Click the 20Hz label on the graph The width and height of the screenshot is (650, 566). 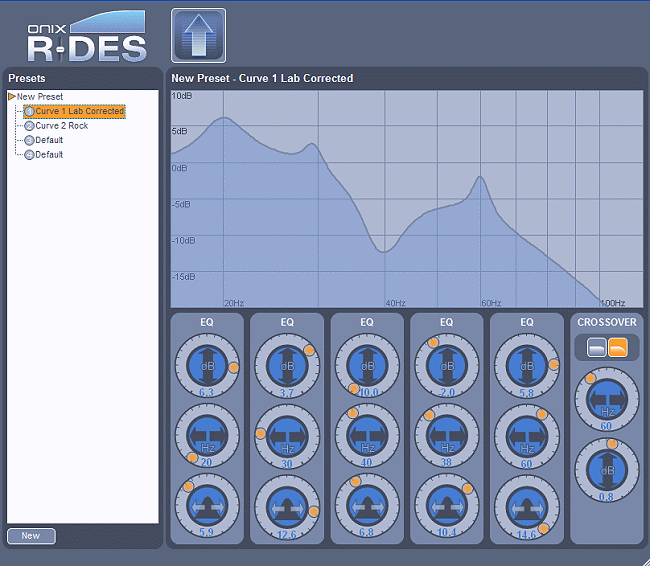coord(234,303)
